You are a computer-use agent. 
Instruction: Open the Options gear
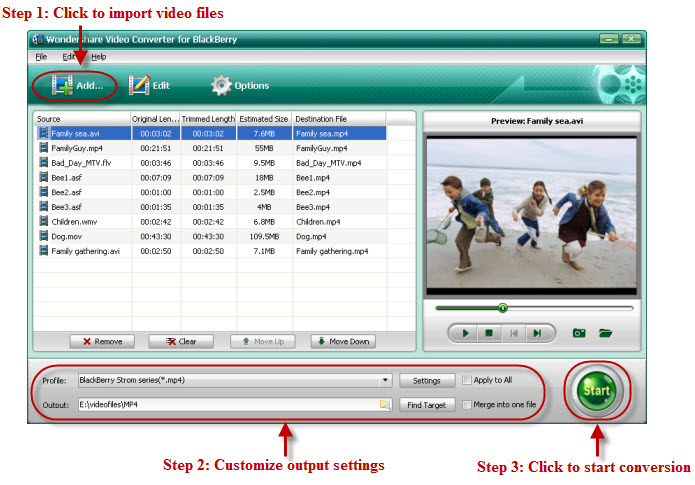[240, 85]
